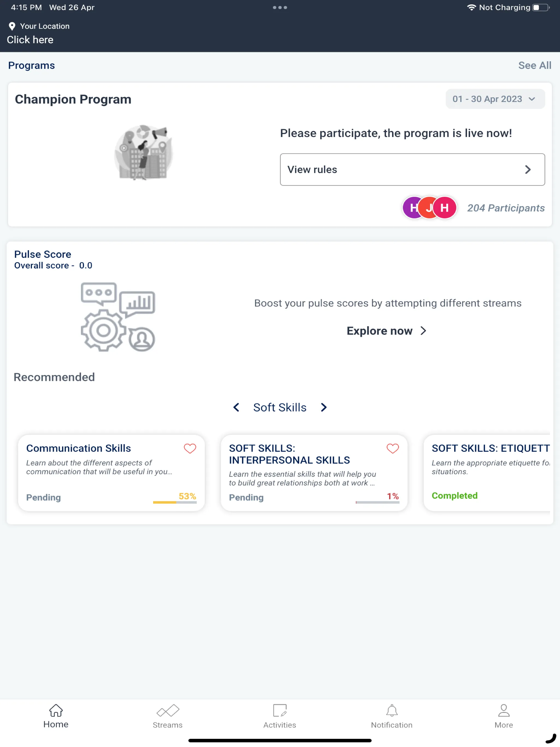The width and height of the screenshot is (560, 747).
Task: Click Explore Now to boost pulse score
Action: tap(386, 331)
